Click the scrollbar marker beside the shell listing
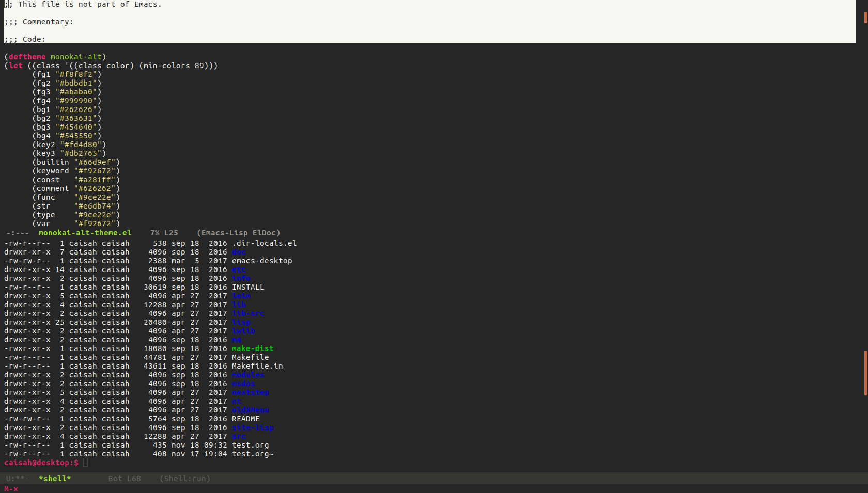This screenshot has width=868, height=493. (865, 373)
